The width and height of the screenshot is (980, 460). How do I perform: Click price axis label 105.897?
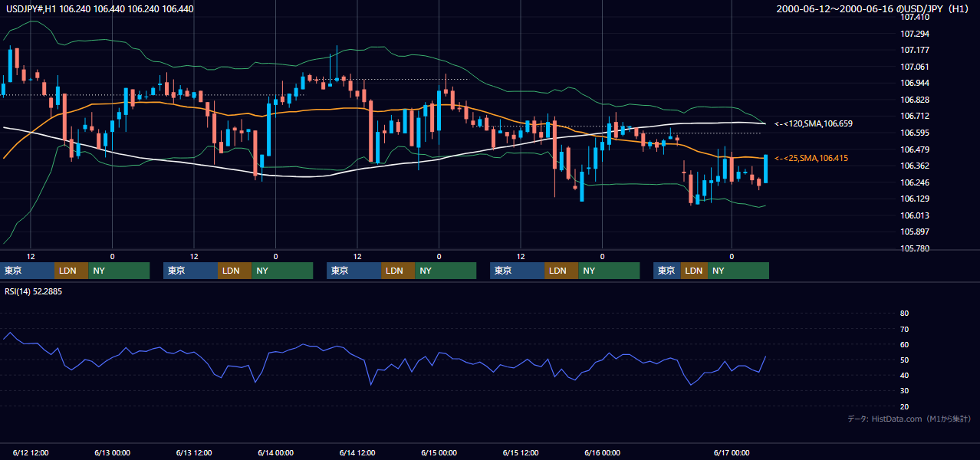[915, 232]
